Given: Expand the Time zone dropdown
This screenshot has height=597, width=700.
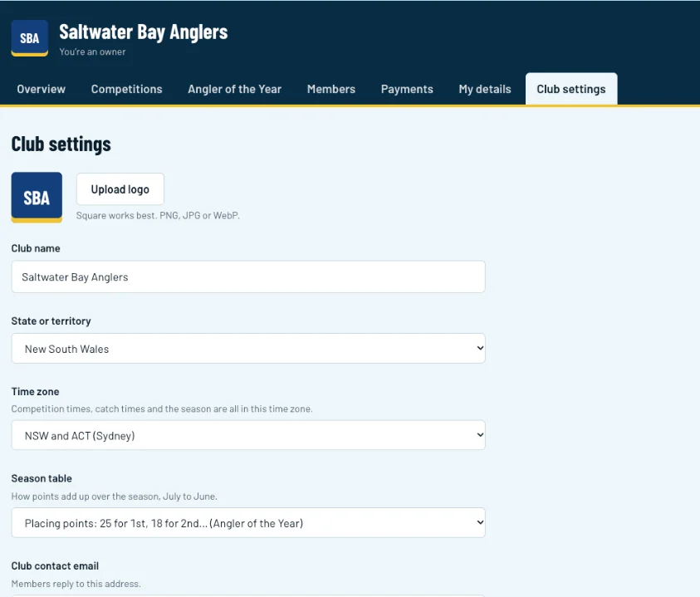Looking at the screenshot, I should click(248, 435).
